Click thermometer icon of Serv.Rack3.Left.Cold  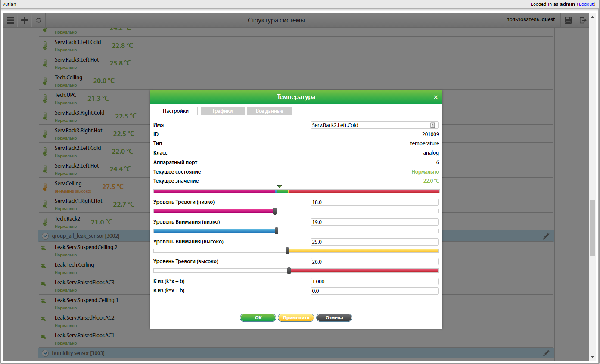pos(45,45)
